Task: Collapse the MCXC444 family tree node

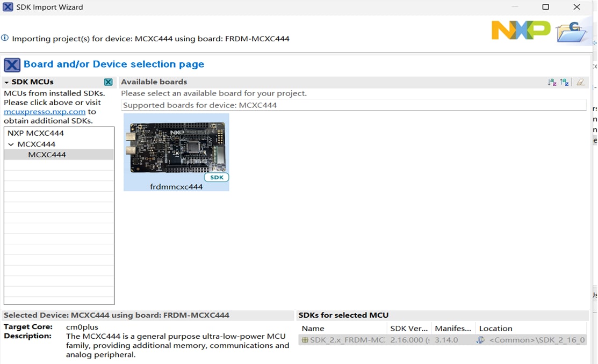Action: click(11, 144)
